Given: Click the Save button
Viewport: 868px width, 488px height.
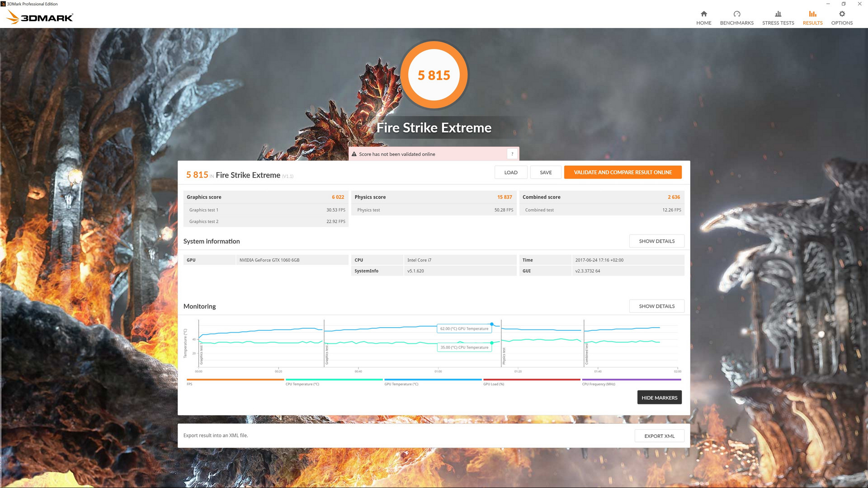Looking at the screenshot, I should tap(546, 172).
